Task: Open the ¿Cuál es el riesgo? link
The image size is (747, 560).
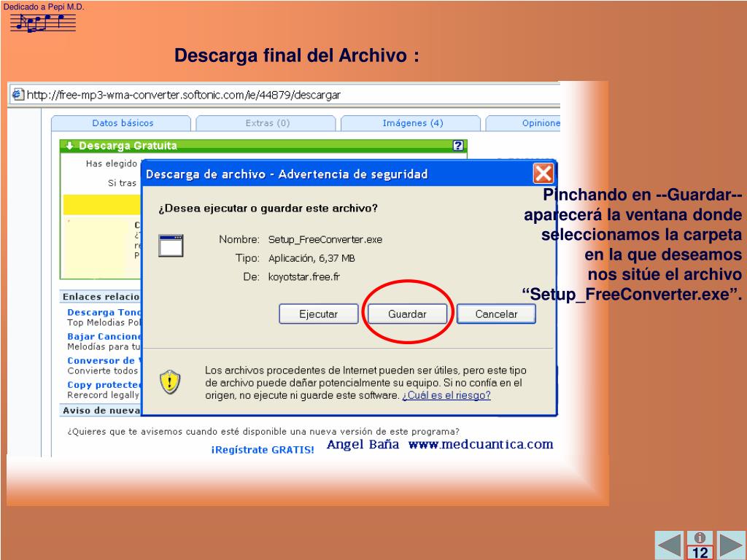Action: [446, 395]
